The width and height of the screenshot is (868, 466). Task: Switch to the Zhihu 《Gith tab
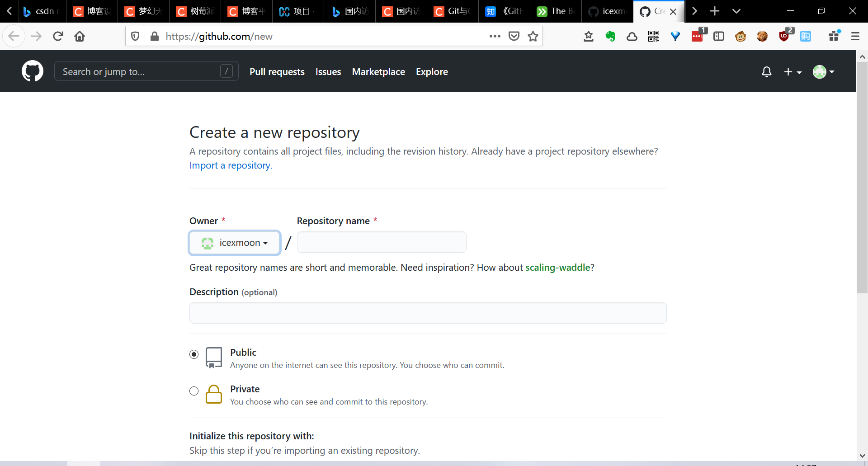(x=505, y=11)
